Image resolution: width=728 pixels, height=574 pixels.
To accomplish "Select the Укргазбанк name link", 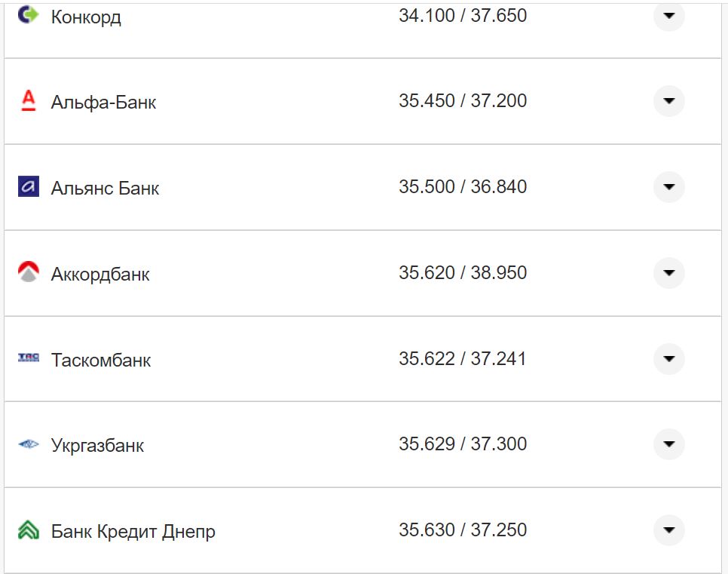I will [99, 445].
